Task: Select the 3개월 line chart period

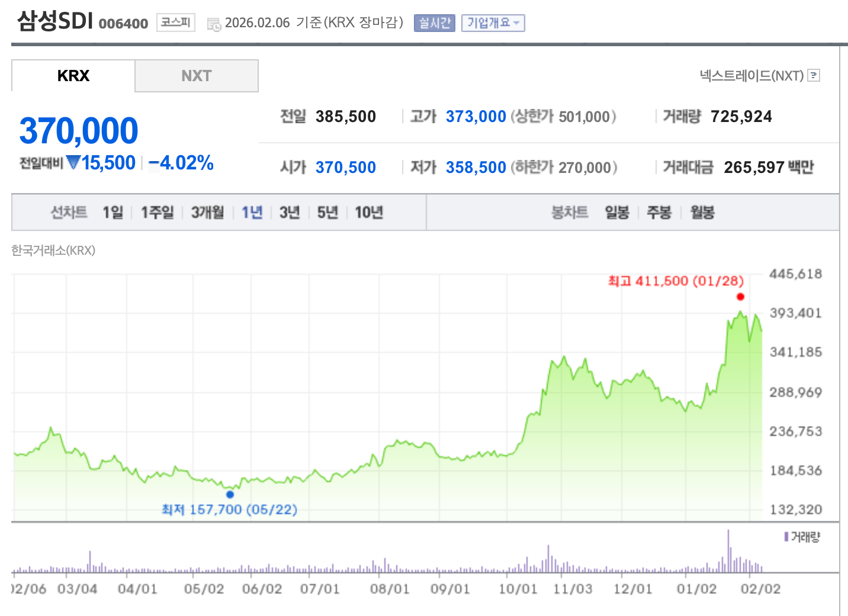Action: tap(208, 212)
